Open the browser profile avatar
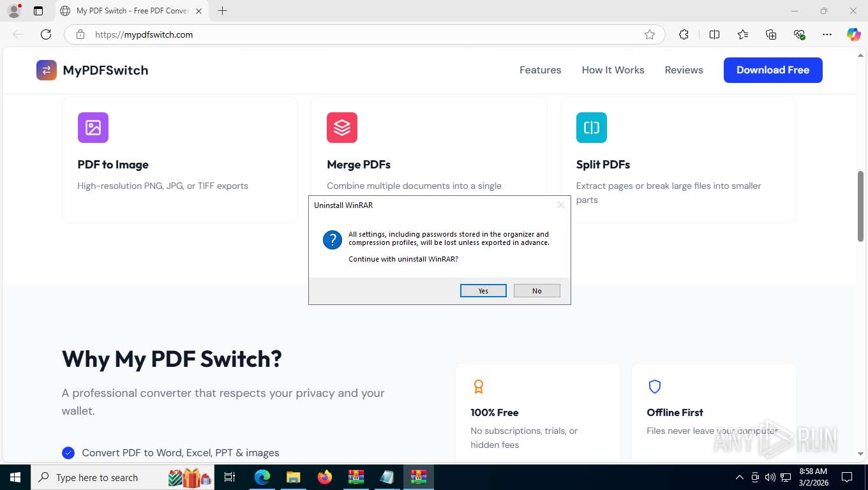Screen dimensions: 868x490 pyautogui.click(x=14, y=11)
